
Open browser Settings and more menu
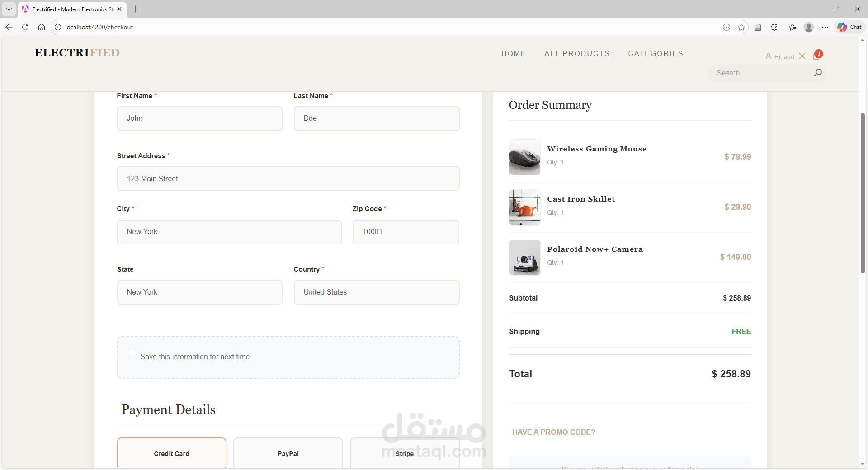(x=825, y=27)
